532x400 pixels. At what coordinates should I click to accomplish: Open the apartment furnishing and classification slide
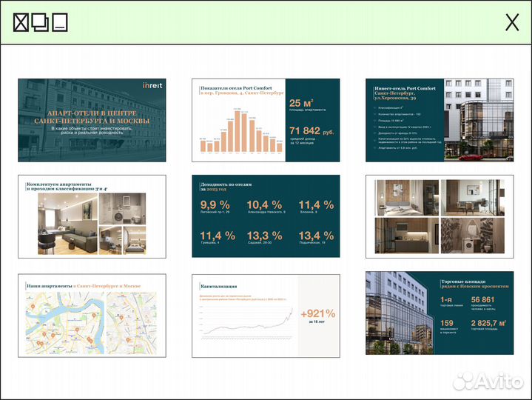point(92,216)
